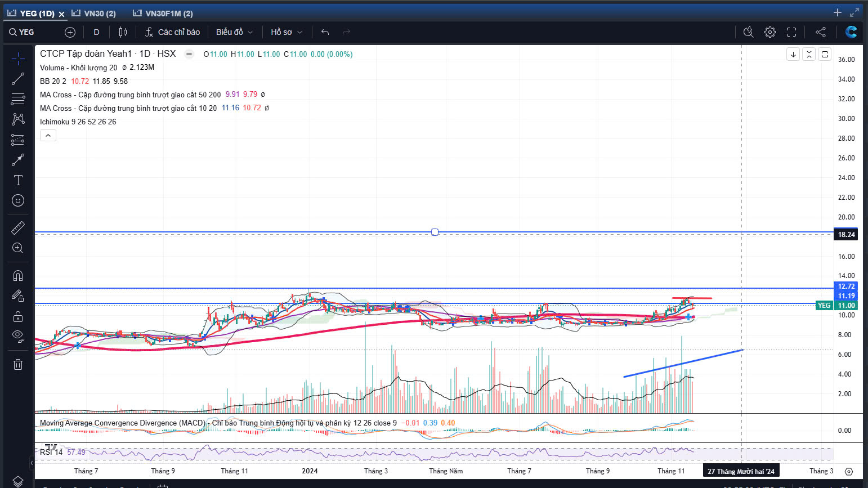Click the 27 Tháng Mười hai '24 date label
This screenshot has height=488, width=868.
(741, 471)
